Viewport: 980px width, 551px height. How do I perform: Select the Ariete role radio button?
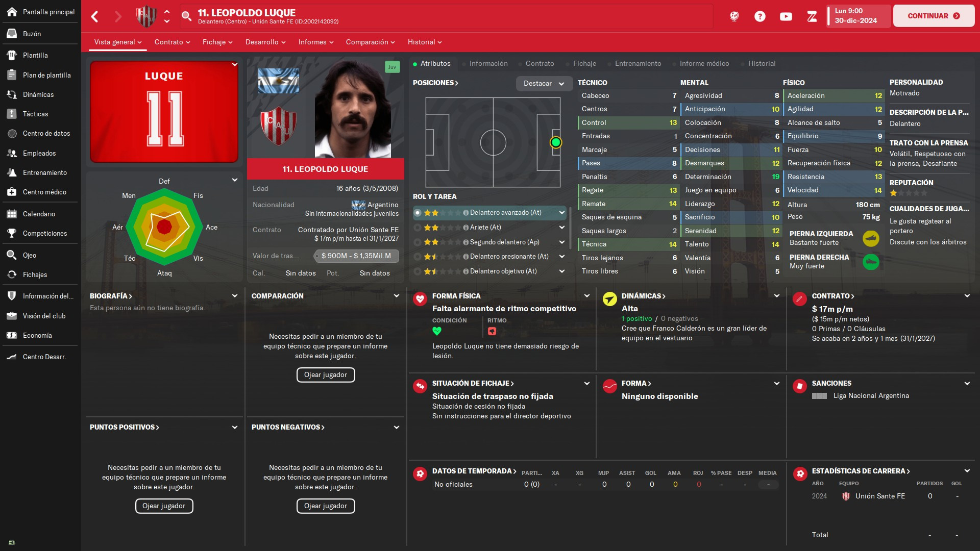pyautogui.click(x=418, y=228)
